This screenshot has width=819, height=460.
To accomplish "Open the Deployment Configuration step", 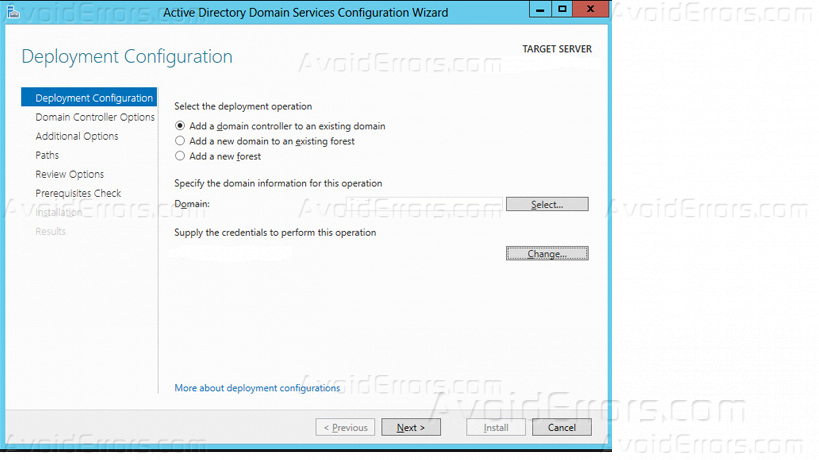I will pos(93,98).
